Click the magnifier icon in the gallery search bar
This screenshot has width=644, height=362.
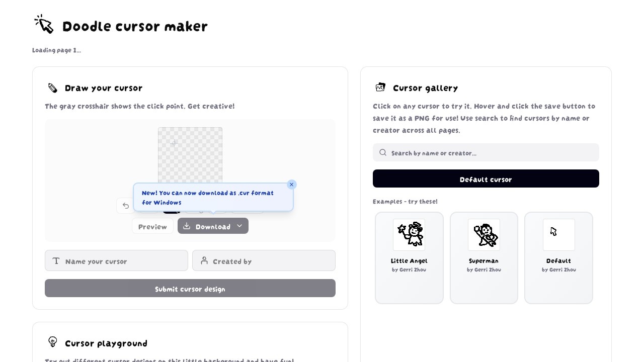pos(383,152)
